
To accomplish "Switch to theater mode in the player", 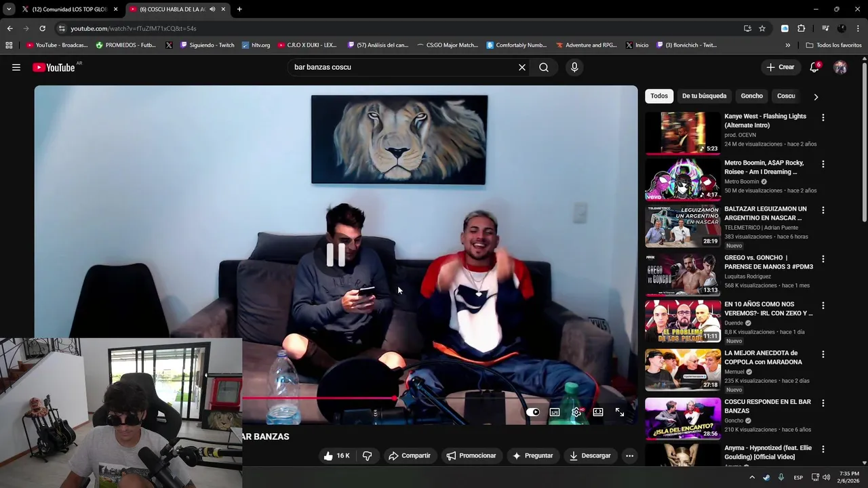I will pyautogui.click(x=598, y=411).
